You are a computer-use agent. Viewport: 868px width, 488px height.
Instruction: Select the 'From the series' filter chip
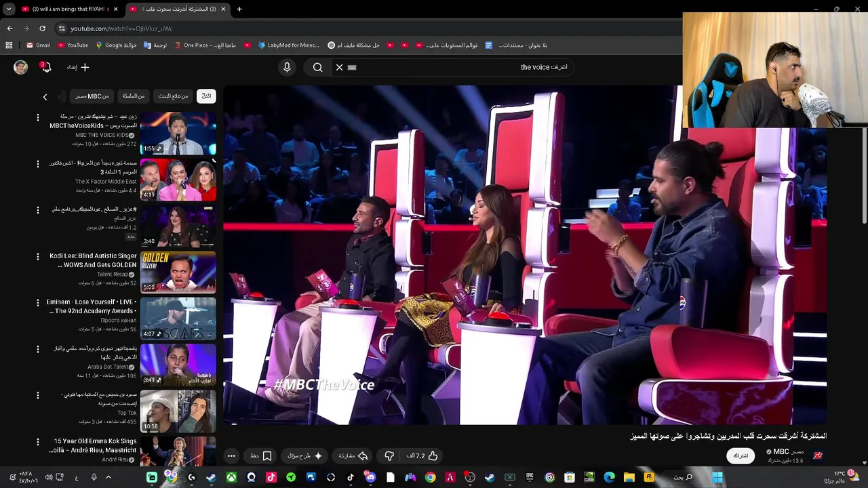134,96
